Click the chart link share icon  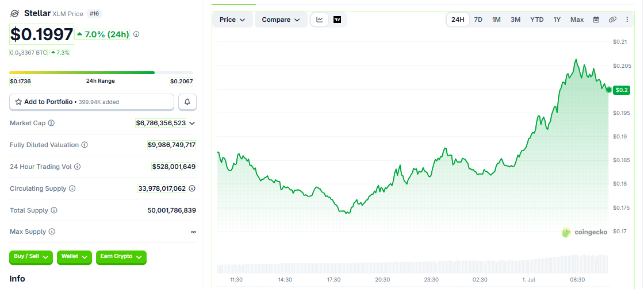612,20
